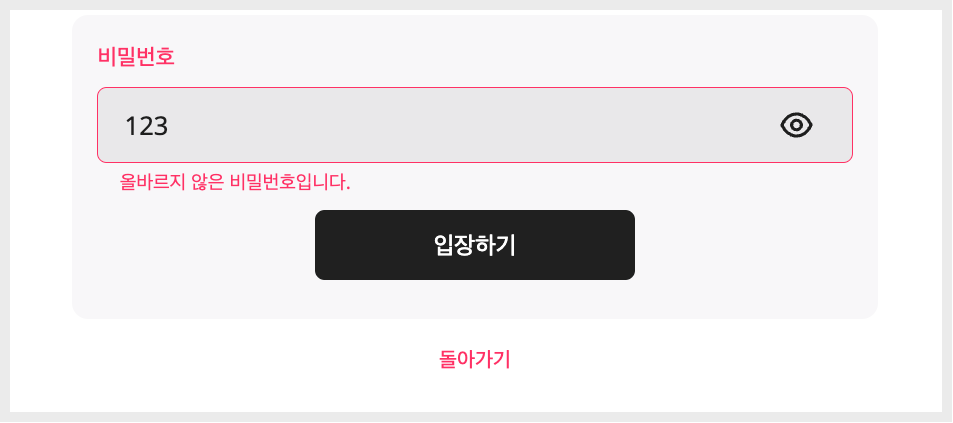The height and width of the screenshot is (423, 953).
Task: Submit the password with the black button
Action: click(x=475, y=245)
